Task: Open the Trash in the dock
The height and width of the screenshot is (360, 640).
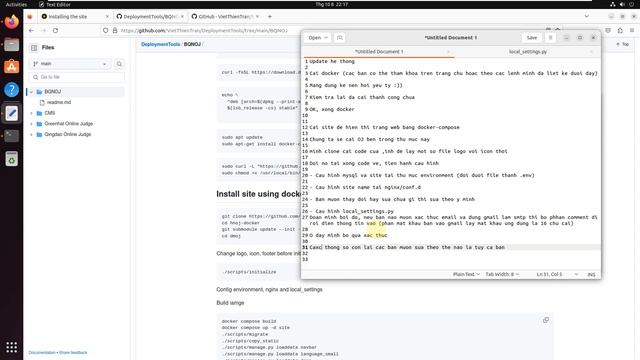Action: click(11, 159)
